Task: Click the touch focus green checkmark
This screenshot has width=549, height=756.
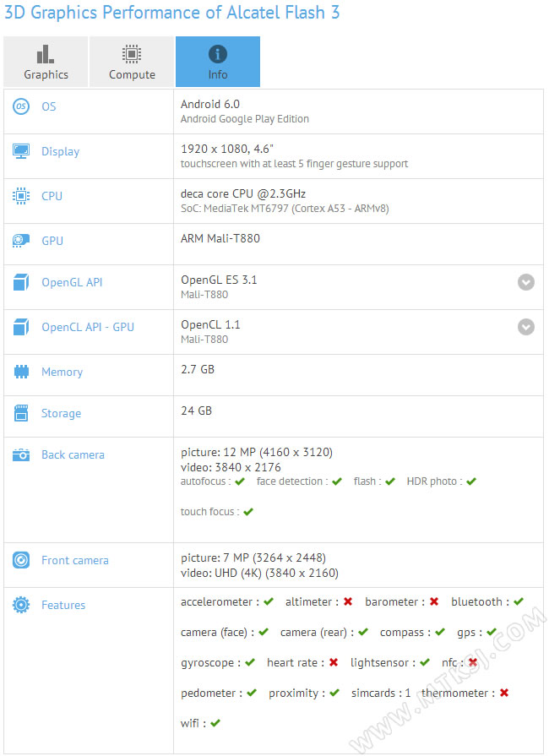Action: (x=248, y=512)
